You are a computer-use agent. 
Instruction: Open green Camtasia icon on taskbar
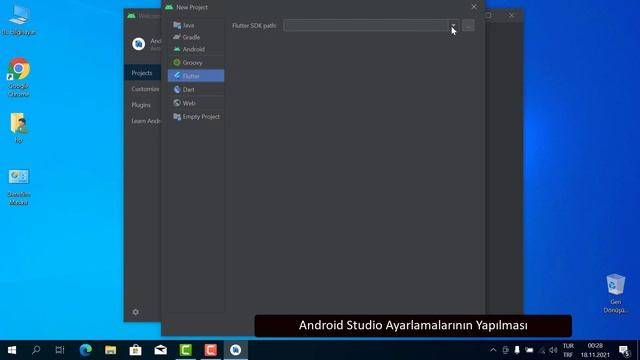click(x=186, y=350)
